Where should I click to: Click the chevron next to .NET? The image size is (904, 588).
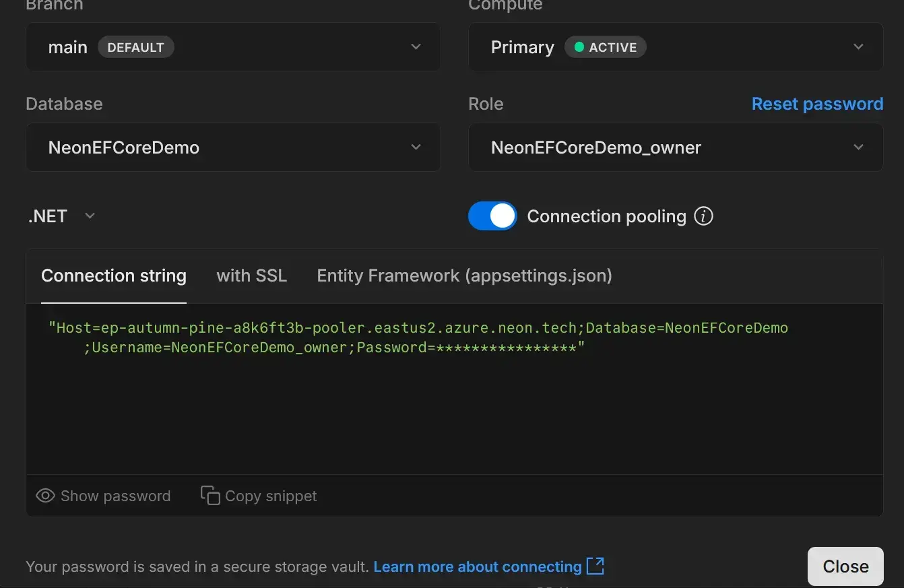coord(90,216)
